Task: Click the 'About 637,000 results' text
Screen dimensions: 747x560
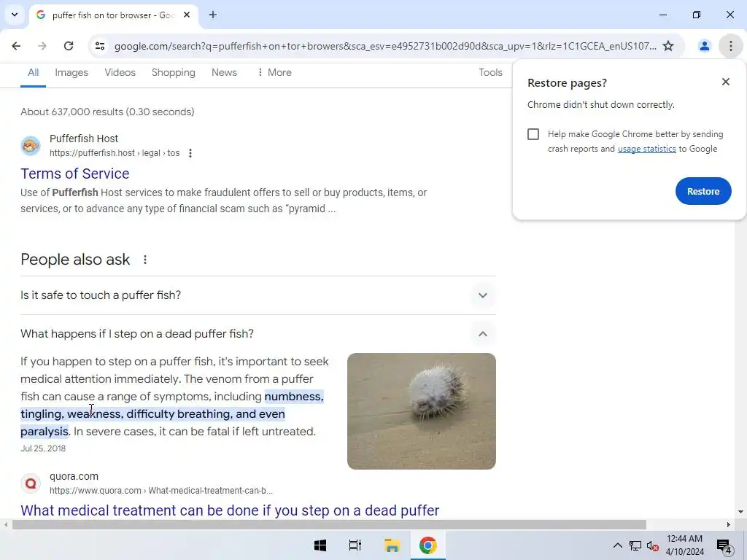Action: [107, 112]
